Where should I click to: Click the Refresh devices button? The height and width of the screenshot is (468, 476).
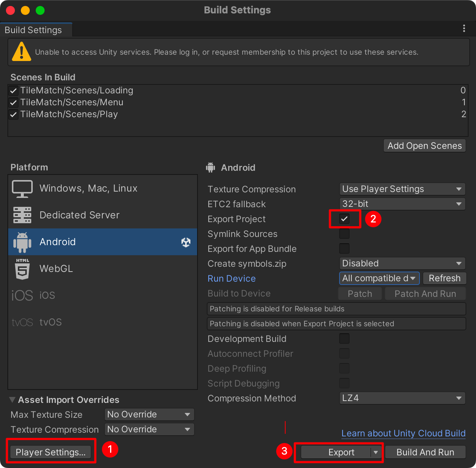tap(444, 278)
